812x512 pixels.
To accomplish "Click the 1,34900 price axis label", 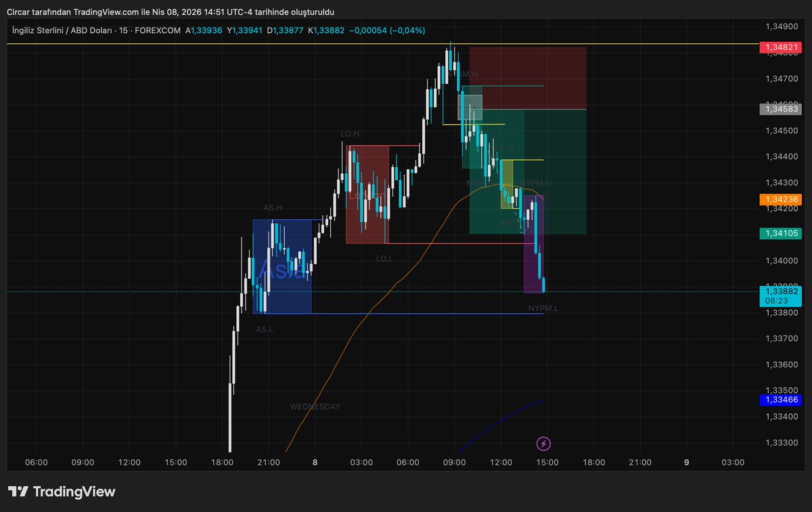I will click(782, 26).
